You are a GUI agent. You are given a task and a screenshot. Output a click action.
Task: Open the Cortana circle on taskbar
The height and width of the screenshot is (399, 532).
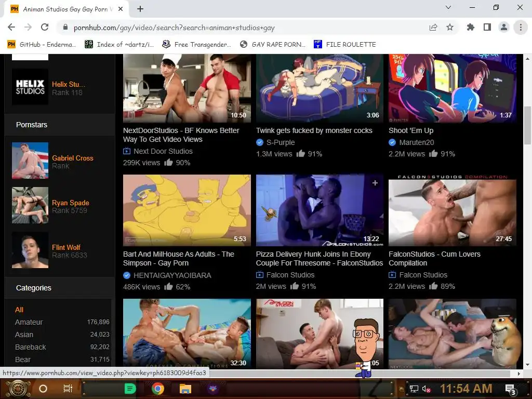click(43, 389)
